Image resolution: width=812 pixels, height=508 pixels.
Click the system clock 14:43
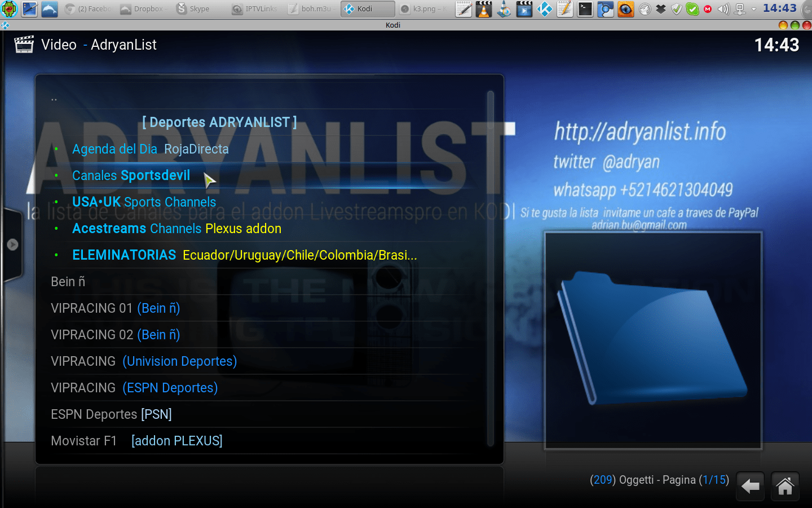point(780,8)
